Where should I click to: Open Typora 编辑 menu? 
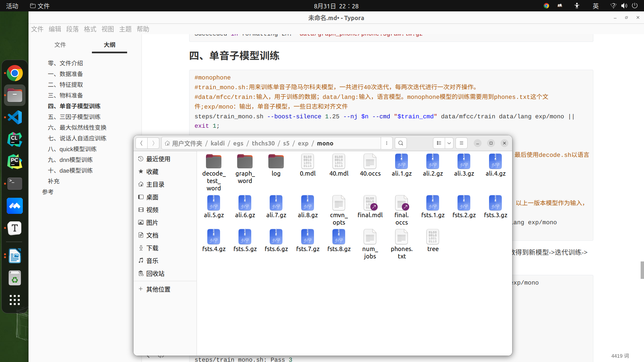(55, 29)
